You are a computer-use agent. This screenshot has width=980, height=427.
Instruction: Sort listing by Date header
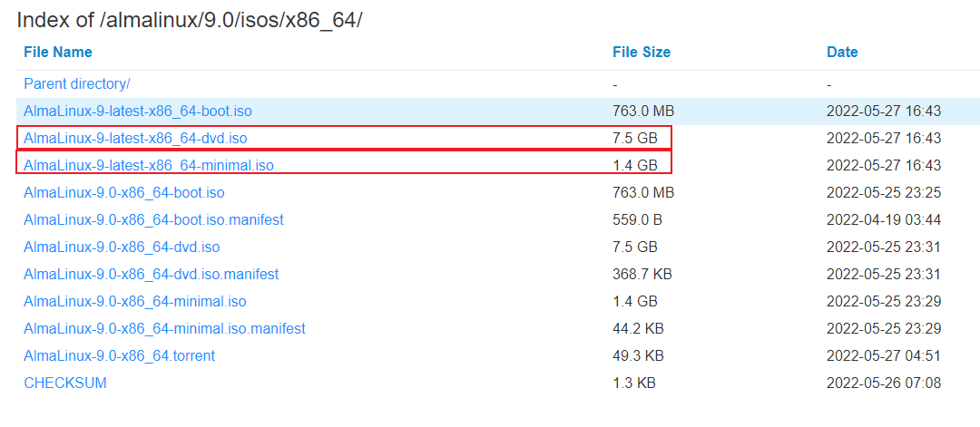(x=842, y=52)
